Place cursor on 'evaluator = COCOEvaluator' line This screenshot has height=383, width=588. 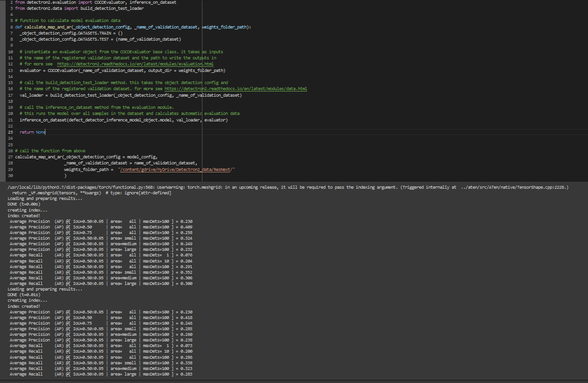click(x=122, y=71)
